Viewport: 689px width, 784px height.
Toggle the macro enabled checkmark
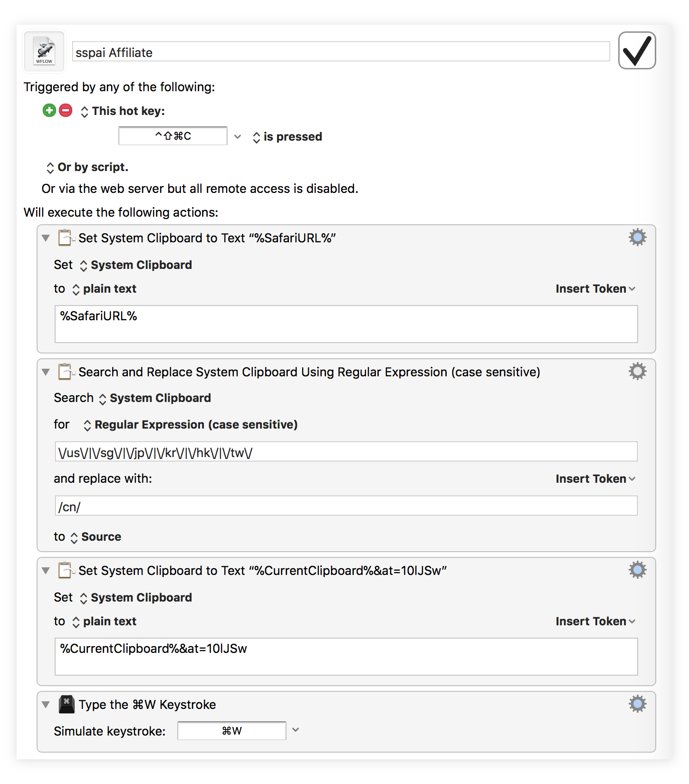[637, 50]
